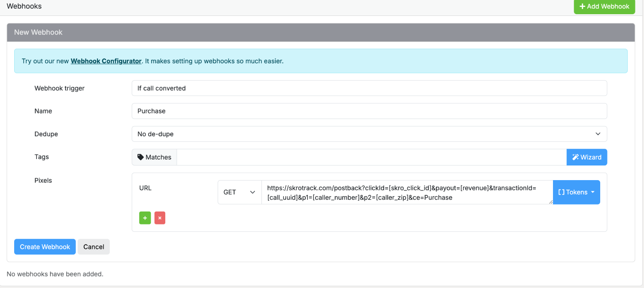Image resolution: width=644 pixels, height=288 pixels.
Task: Click the New Webhook panel header
Action: coord(321,32)
